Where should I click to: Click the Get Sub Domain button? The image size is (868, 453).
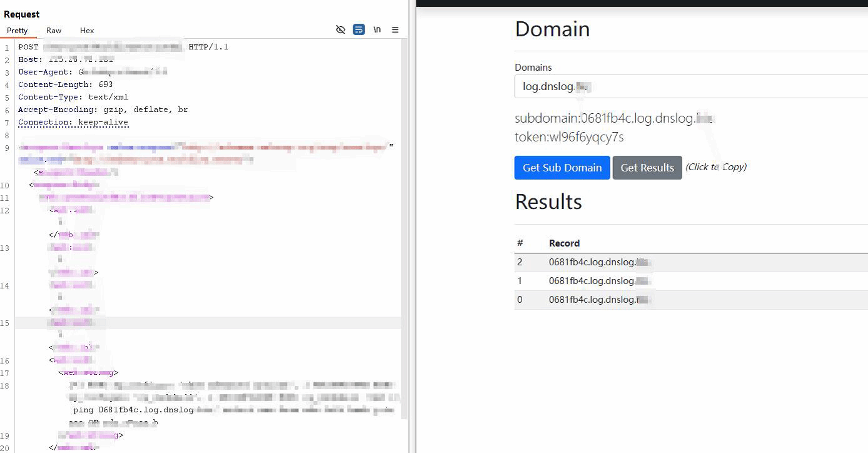pyautogui.click(x=562, y=168)
